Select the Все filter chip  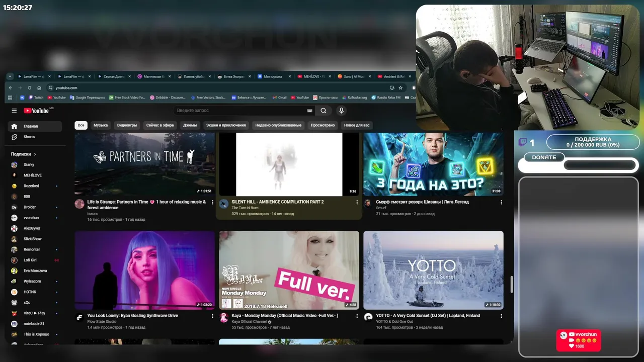tap(80, 125)
